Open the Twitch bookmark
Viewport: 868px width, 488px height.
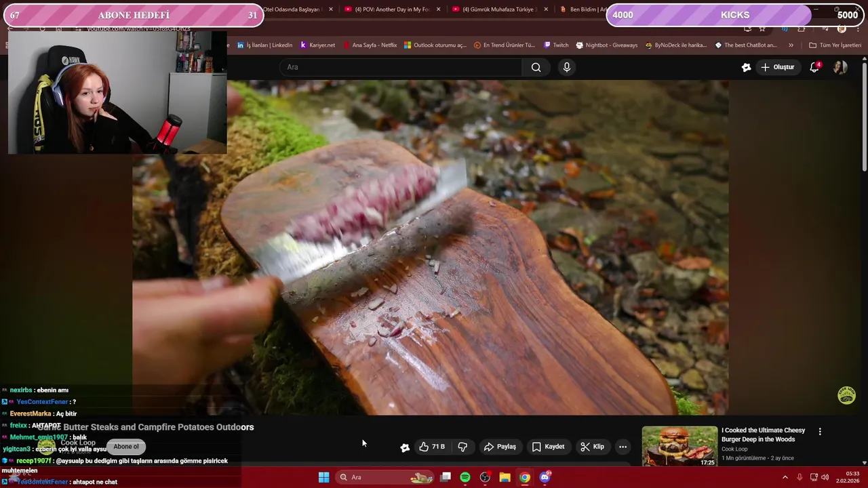point(556,45)
